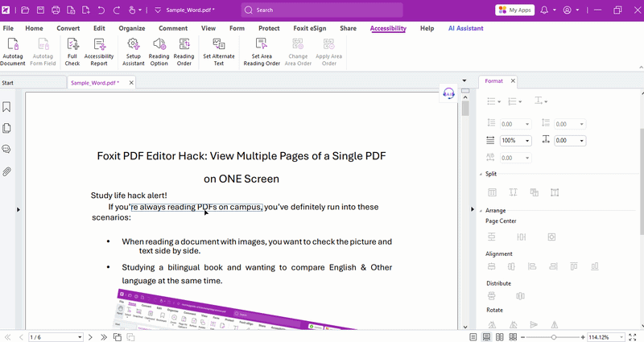The image size is (644, 342).
Task: Collapse the right Format panel arrow
Action: click(473, 209)
